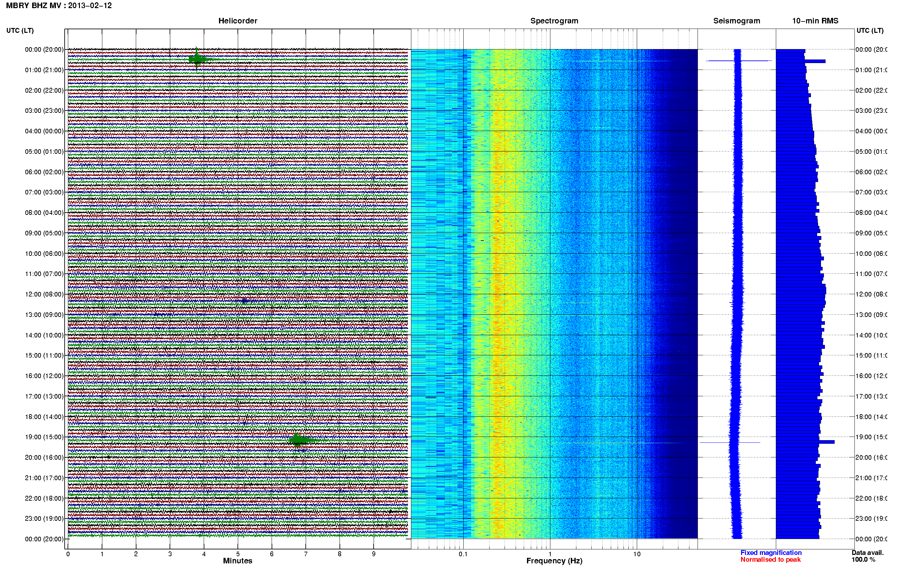The width and height of the screenshot is (924, 578).
Task: Click the left time label '19:00 (15:00)'
Action: (x=44, y=437)
